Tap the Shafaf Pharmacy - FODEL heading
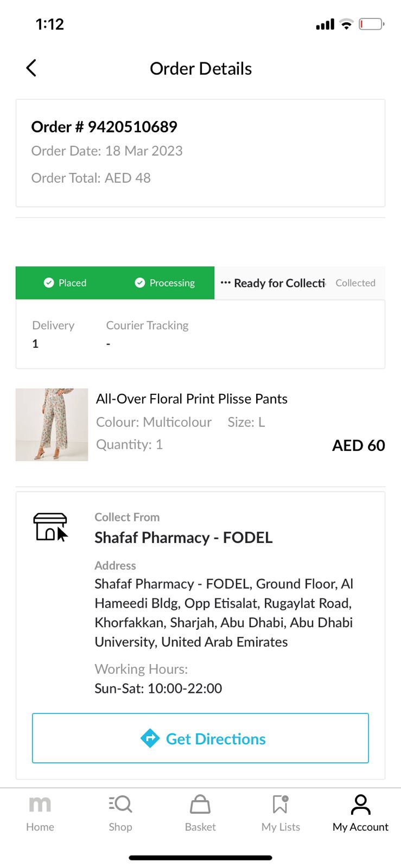The height and width of the screenshot is (868, 401). click(183, 538)
